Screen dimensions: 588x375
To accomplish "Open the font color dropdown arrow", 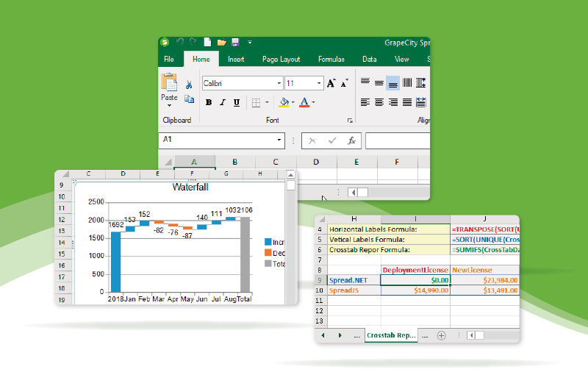I will (314, 102).
